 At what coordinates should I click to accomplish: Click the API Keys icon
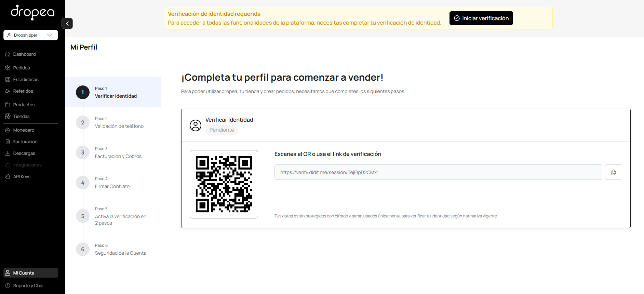coord(8,177)
